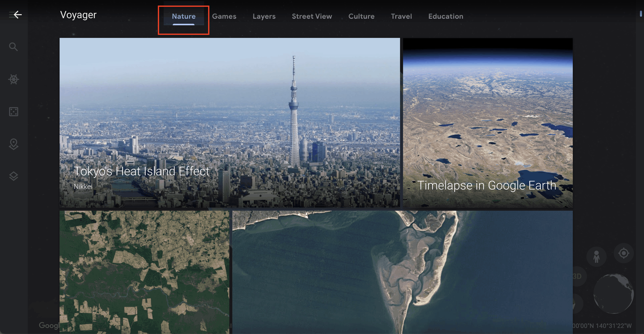The width and height of the screenshot is (644, 334).
Task: Open map style options via the layers icon
Action: point(13,176)
